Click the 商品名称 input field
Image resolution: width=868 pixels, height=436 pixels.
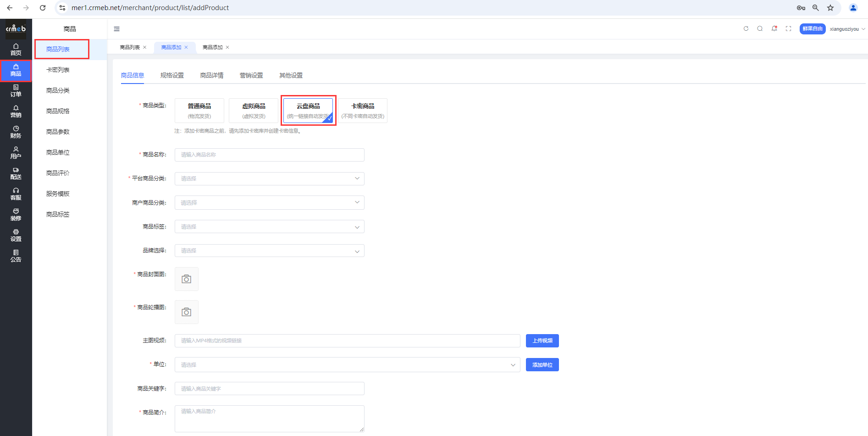269,155
